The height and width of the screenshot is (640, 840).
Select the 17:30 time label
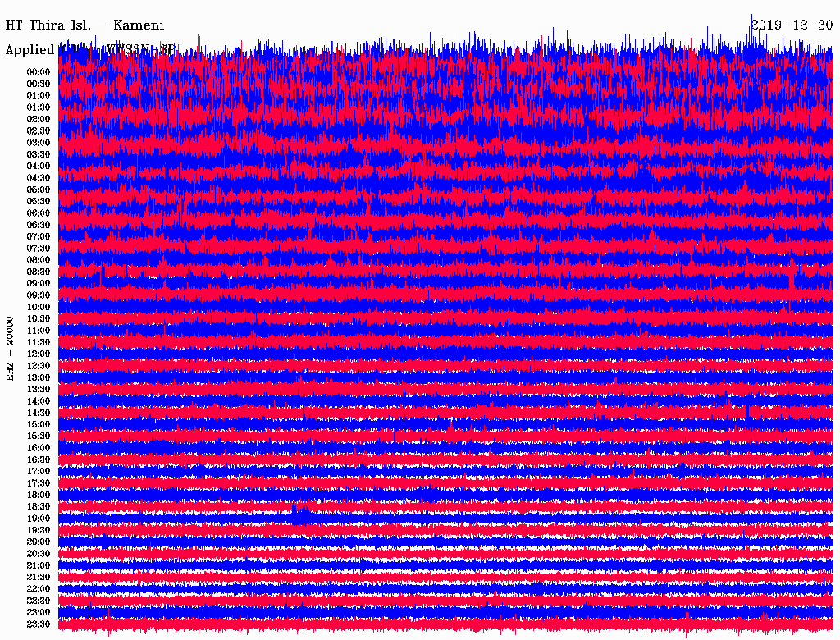(x=38, y=483)
